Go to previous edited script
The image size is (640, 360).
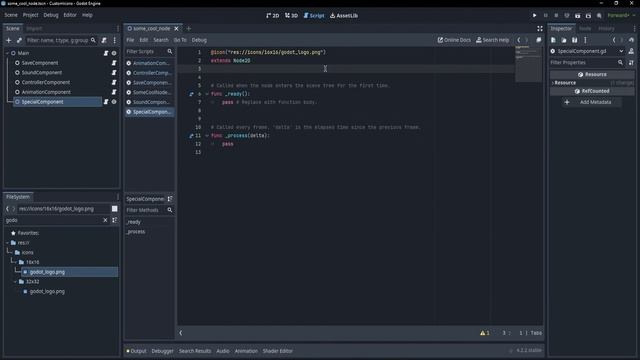[x=519, y=40]
